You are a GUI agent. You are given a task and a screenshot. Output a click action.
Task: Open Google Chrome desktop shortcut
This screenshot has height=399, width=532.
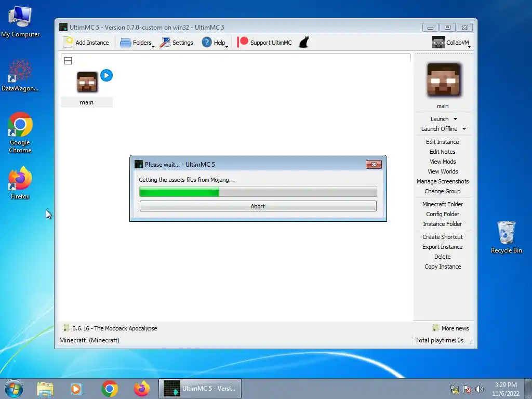(20, 132)
